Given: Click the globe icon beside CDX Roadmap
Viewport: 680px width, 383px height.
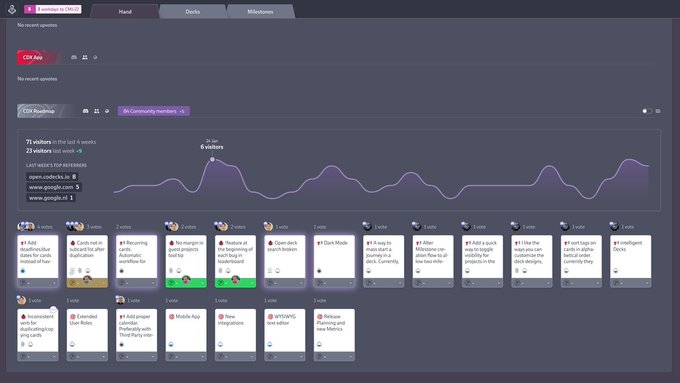Looking at the screenshot, I should click(107, 111).
